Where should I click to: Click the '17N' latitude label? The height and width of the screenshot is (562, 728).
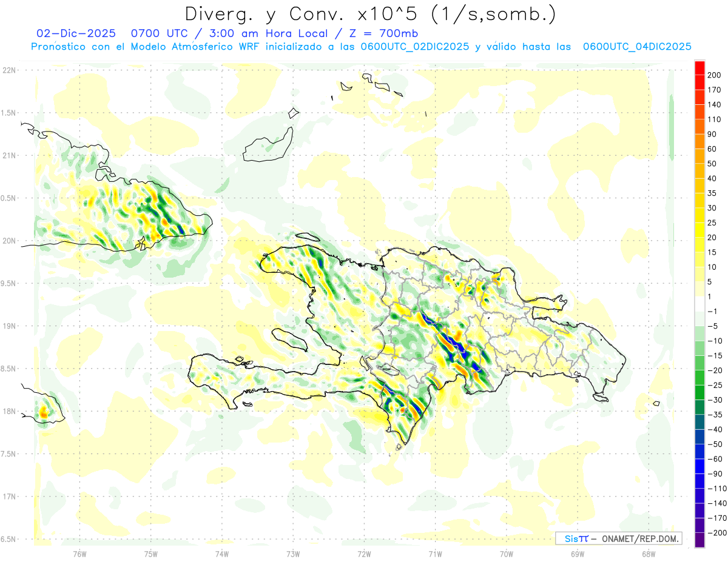tap(9, 497)
